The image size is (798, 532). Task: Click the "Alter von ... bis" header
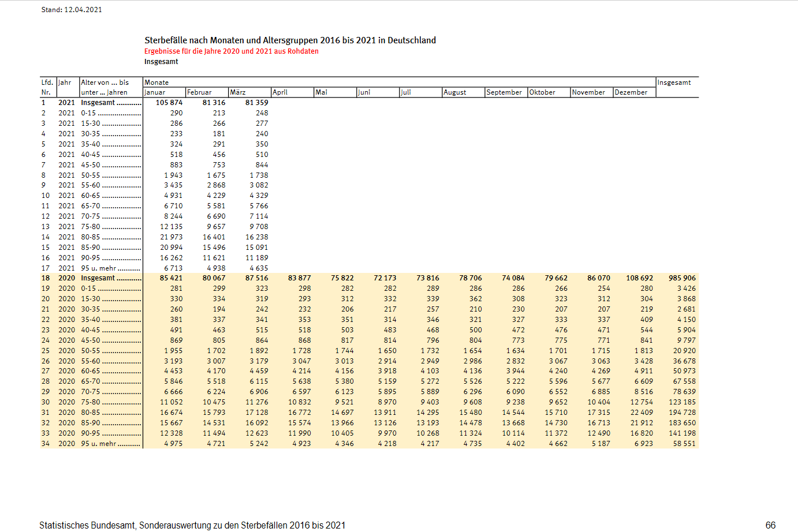(105, 83)
